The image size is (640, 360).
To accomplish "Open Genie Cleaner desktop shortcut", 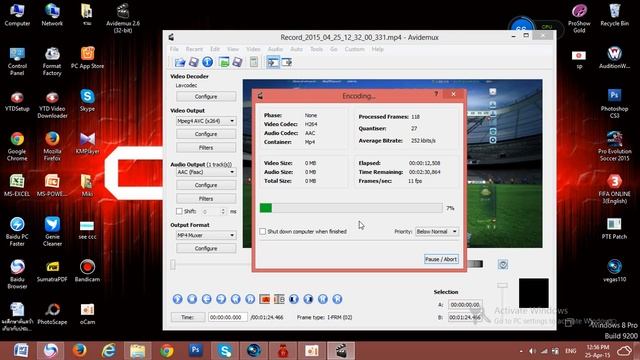I will [x=52, y=231].
